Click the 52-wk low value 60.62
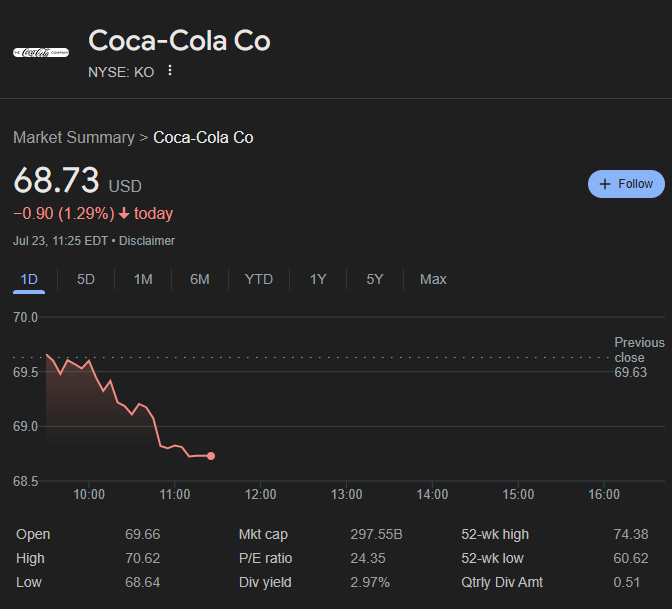This screenshot has width=672, height=609. pos(631,558)
